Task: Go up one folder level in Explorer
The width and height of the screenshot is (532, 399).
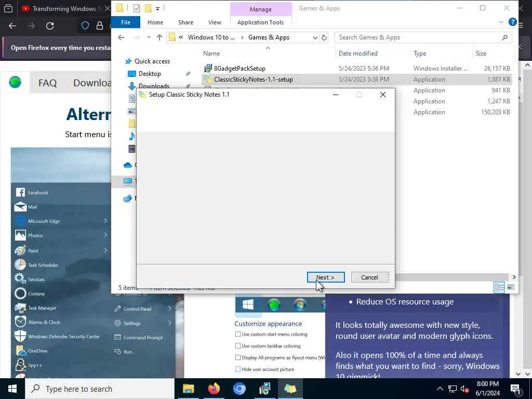Action: tap(159, 37)
